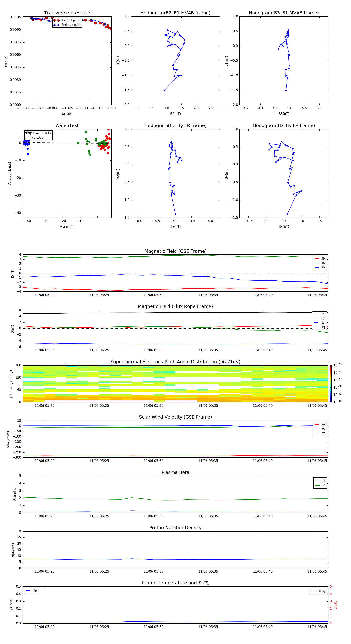Click 'Bx' legend entry in GSE magnetic field
The height and width of the screenshot is (644, 351).
pos(320,259)
